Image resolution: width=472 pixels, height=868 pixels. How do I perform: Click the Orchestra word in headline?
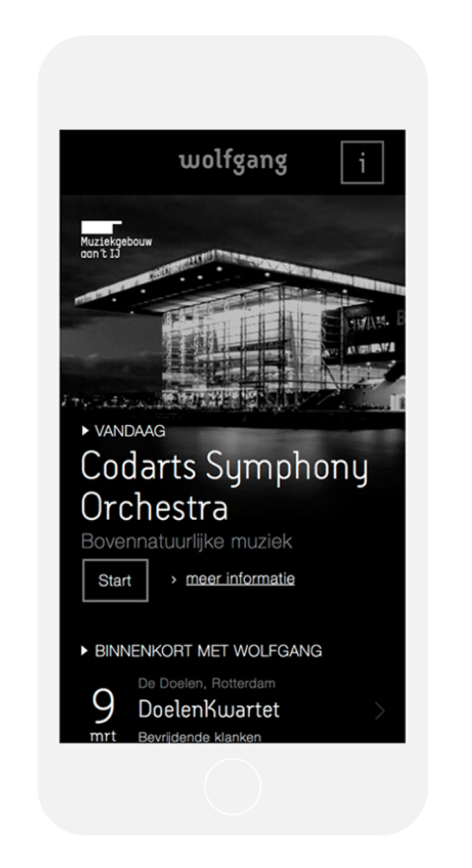(x=154, y=507)
